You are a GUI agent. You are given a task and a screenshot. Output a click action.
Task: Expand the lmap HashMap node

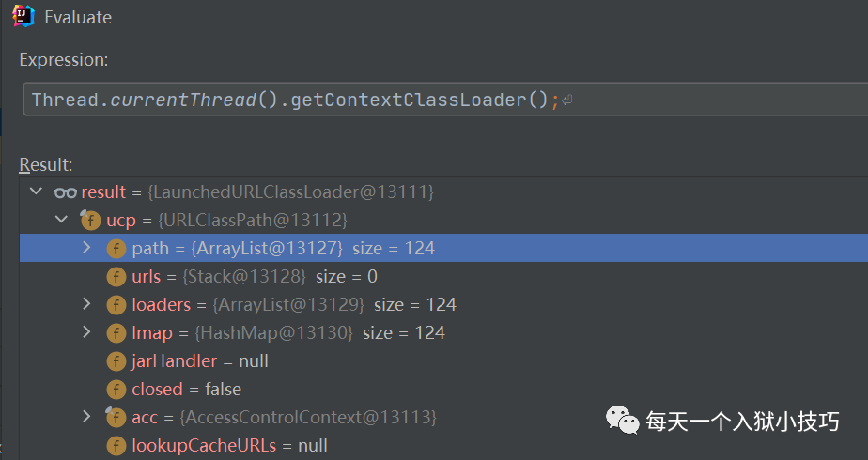tap(86, 332)
